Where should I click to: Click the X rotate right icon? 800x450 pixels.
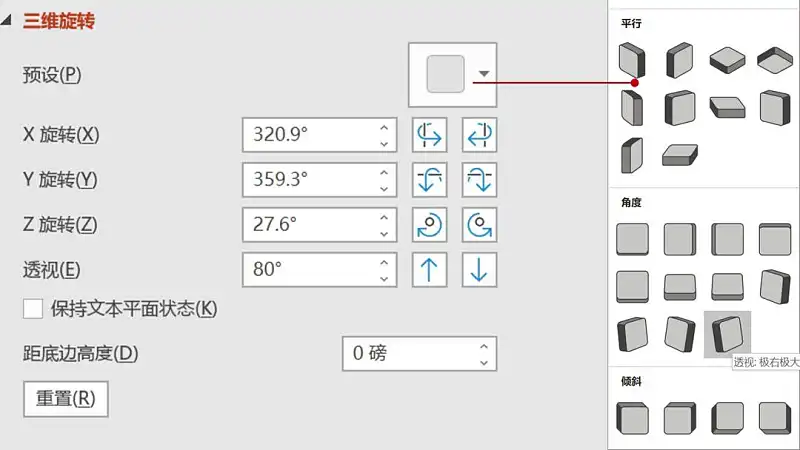pyautogui.click(x=479, y=135)
